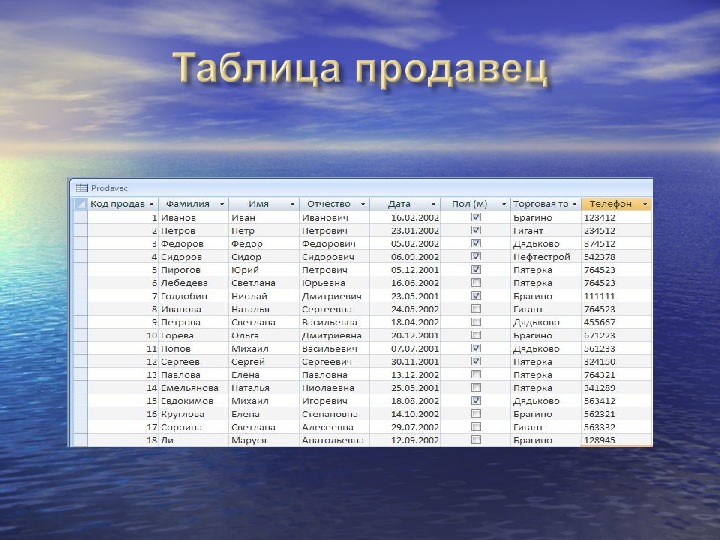Click the date cell 14.10.2002
The height and width of the screenshot is (540, 720).
click(x=405, y=414)
